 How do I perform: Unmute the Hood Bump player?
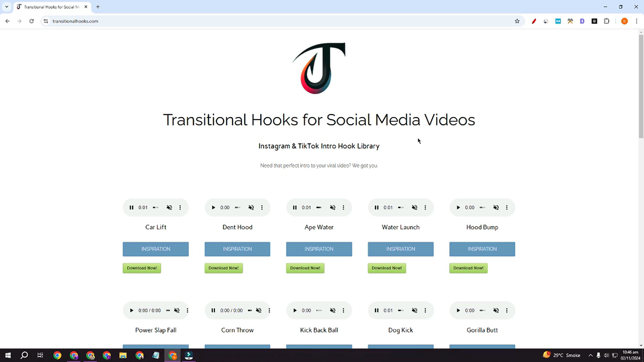point(496,207)
